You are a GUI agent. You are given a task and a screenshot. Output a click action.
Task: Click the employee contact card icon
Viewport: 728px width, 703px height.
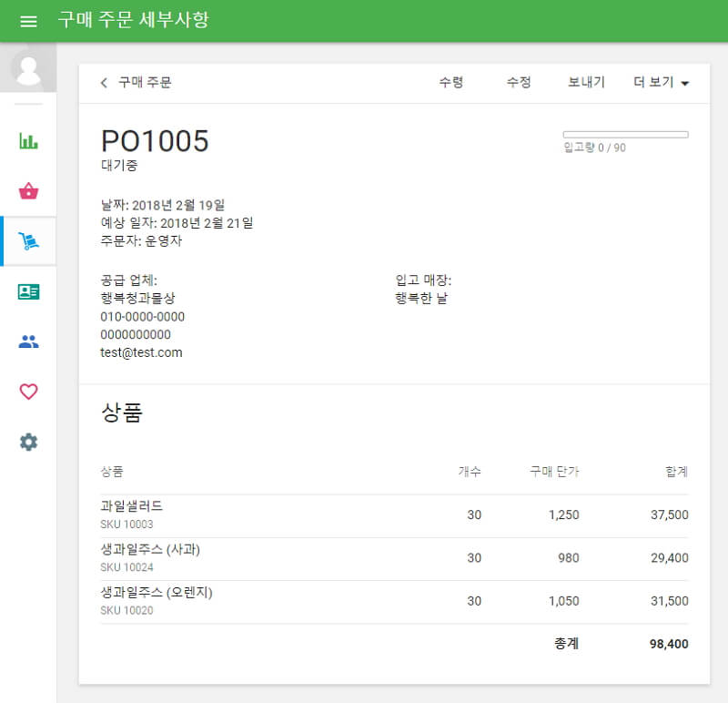point(28,291)
